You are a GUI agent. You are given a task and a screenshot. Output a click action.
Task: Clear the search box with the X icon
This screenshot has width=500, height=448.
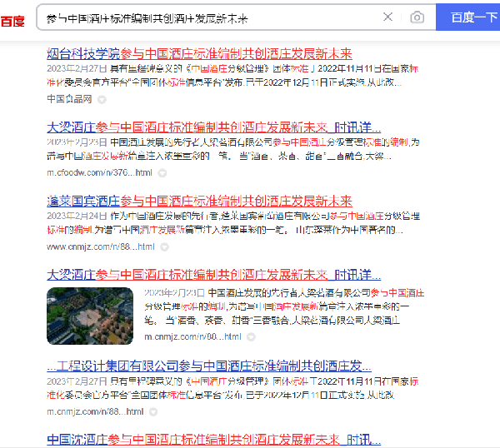coord(387,17)
